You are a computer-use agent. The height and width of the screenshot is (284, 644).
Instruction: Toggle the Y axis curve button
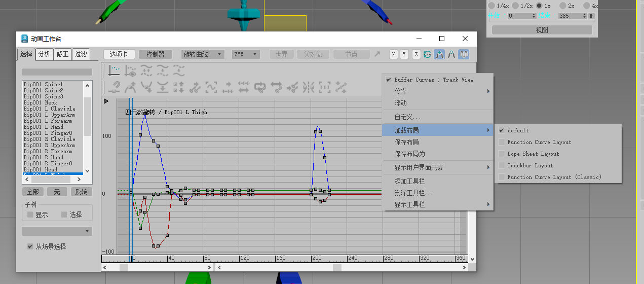point(404,54)
